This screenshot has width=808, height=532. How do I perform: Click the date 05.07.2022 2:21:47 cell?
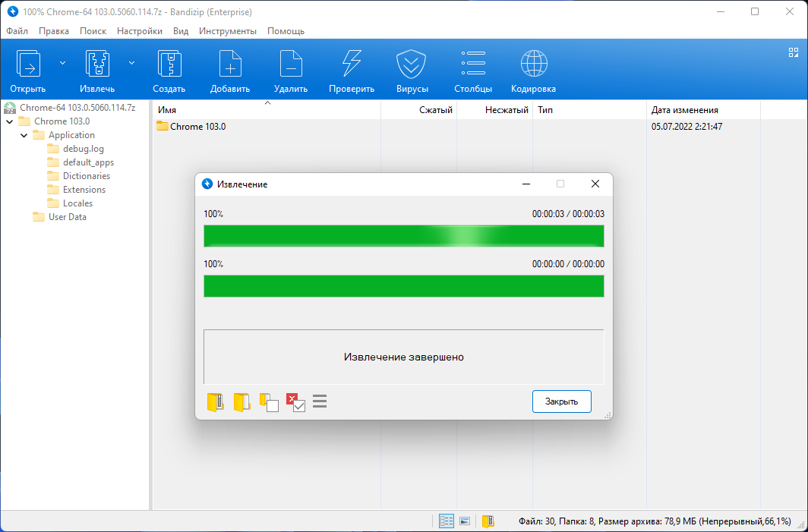click(687, 127)
